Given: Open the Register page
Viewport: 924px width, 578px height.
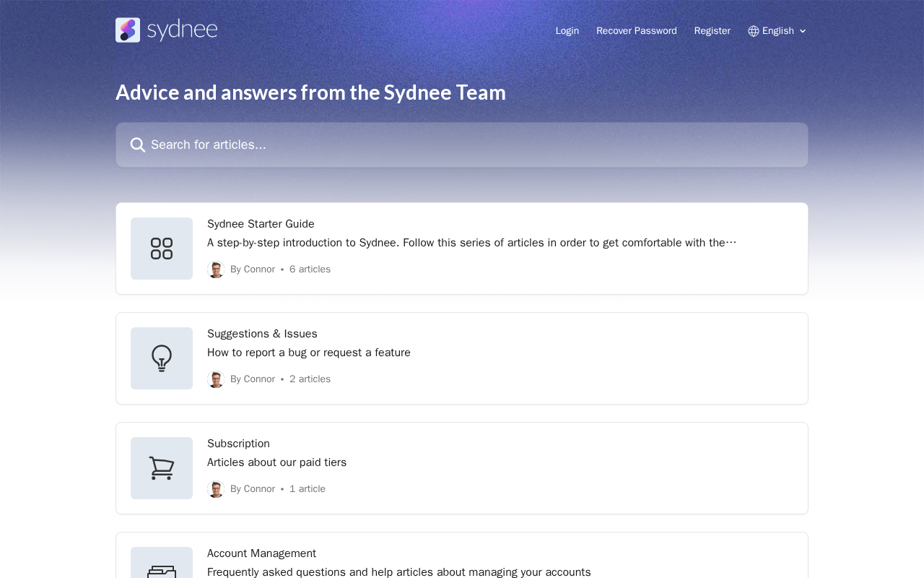Looking at the screenshot, I should pyautogui.click(x=712, y=31).
